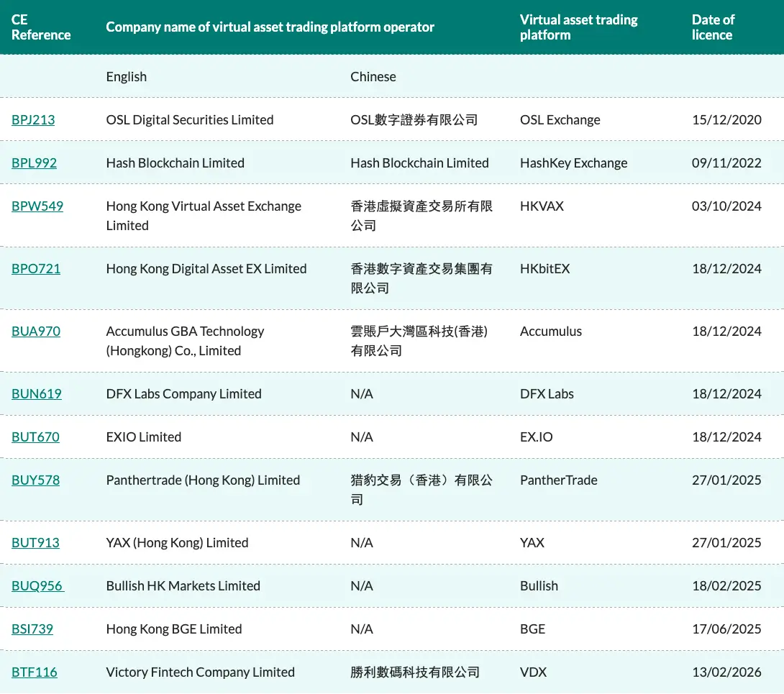Click the 'Date of licence' column header
The height and width of the screenshot is (694, 784).
tap(713, 27)
